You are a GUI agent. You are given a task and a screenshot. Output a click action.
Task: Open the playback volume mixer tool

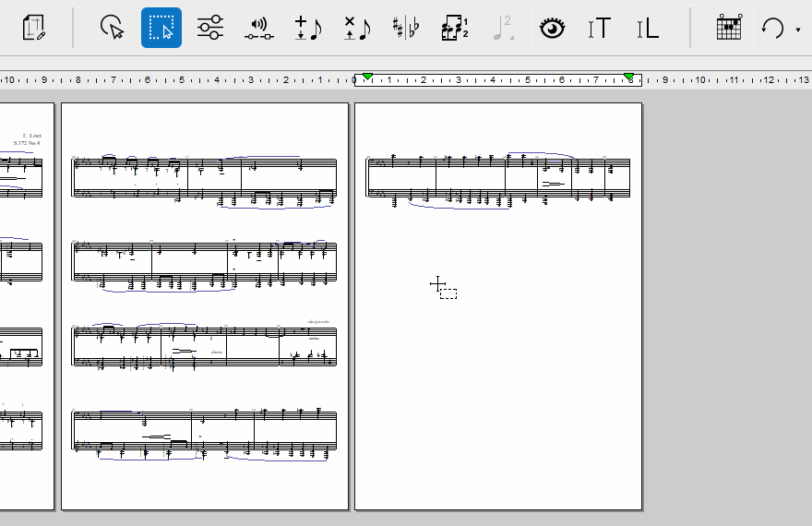259,29
